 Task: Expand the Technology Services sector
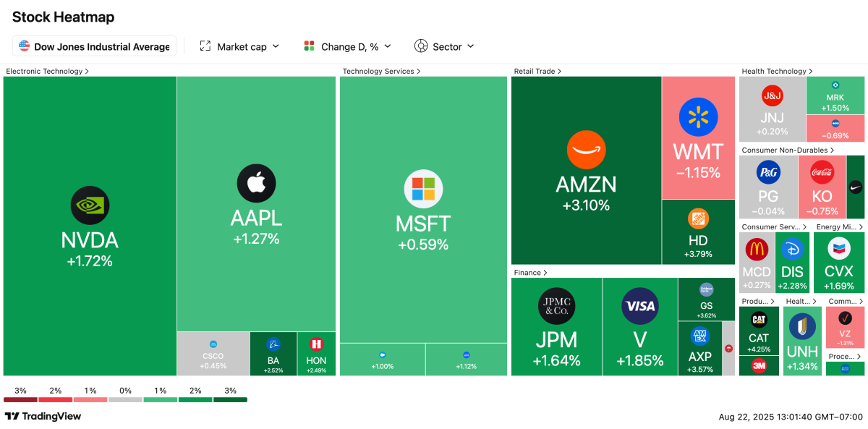[381, 71]
